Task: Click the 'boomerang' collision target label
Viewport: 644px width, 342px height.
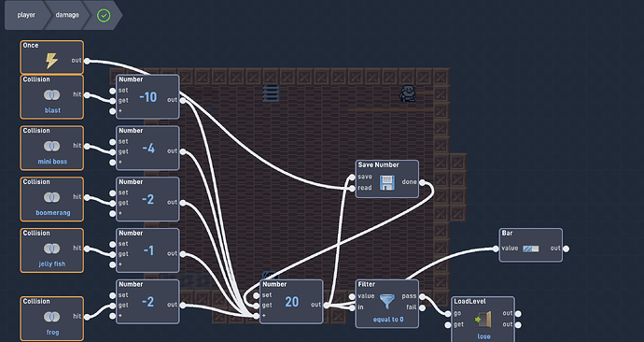Action: click(52, 213)
